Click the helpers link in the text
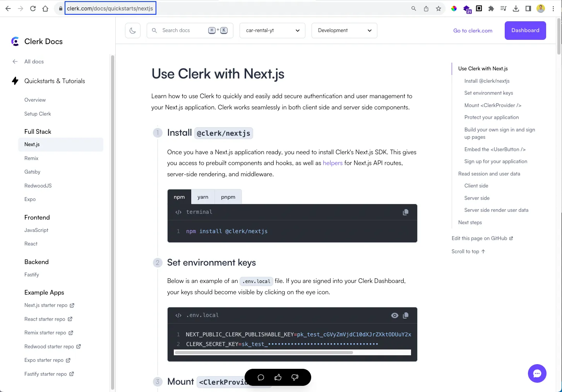The width and height of the screenshot is (562, 392). click(x=332, y=163)
